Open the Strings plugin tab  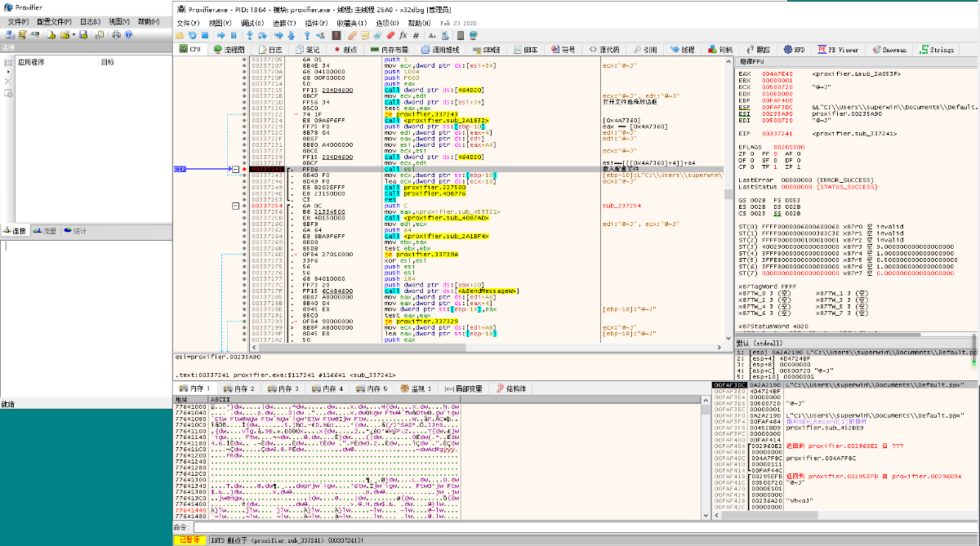pos(937,50)
